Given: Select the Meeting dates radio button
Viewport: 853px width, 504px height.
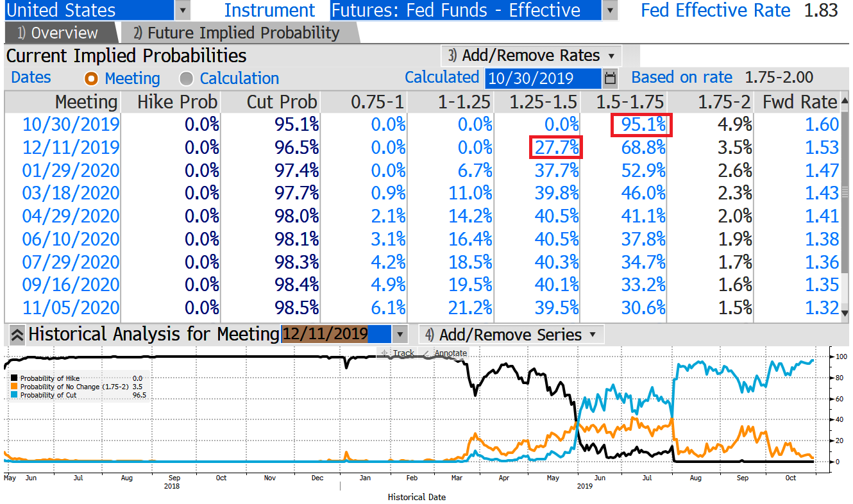Looking at the screenshot, I should (92, 78).
